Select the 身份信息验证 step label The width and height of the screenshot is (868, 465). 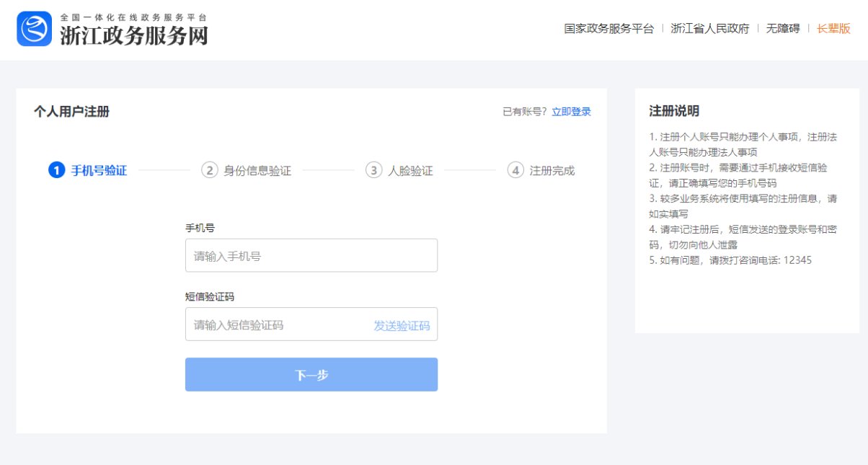point(257,171)
